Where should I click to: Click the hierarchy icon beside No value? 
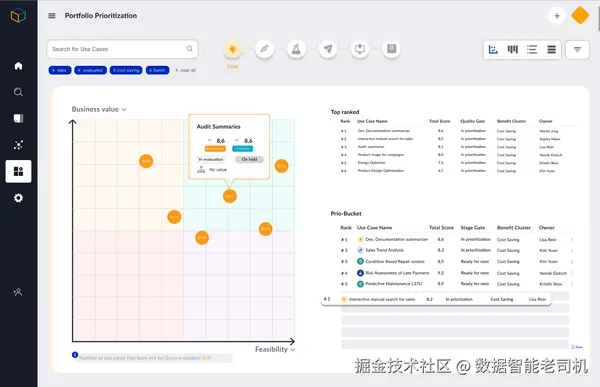pyautogui.click(x=201, y=169)
